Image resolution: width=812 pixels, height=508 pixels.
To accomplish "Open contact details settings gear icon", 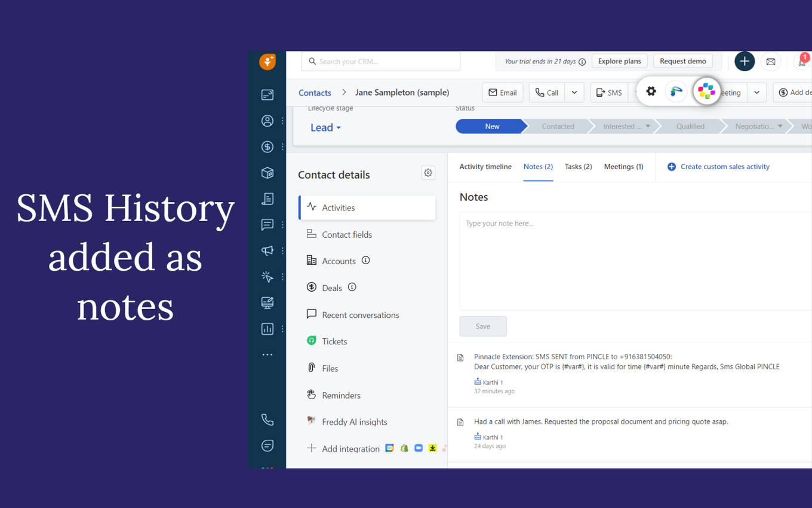I will click(428, 173).
